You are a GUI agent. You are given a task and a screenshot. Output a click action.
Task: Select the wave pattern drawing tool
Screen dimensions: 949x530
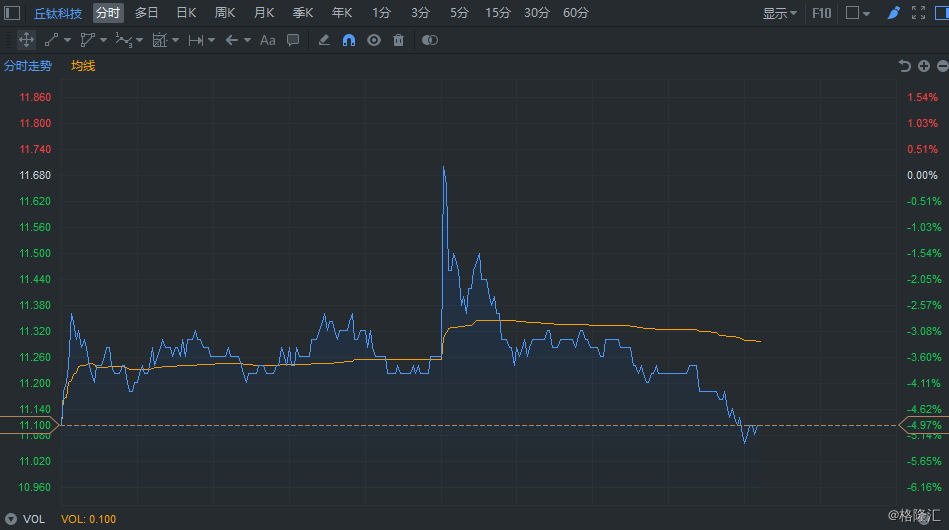pos(123,40)
